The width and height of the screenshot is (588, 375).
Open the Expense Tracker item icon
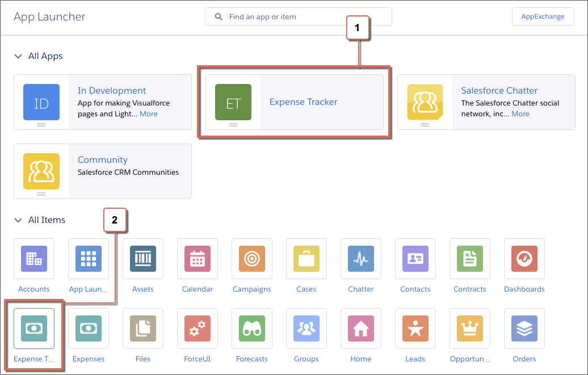click(x=34, y=328)
